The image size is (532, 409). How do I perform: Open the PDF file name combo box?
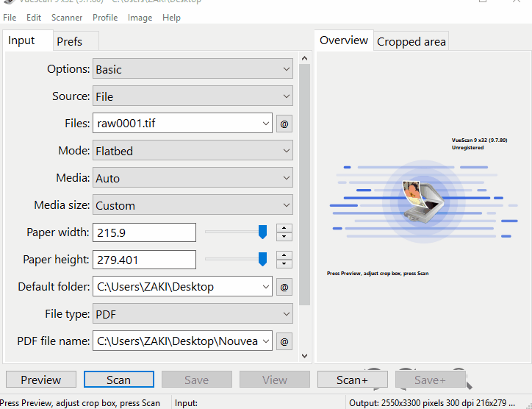click(x=182, y=341)
